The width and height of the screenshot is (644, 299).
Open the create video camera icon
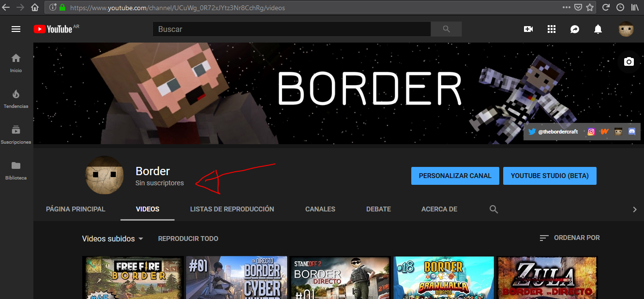point(528,29)
